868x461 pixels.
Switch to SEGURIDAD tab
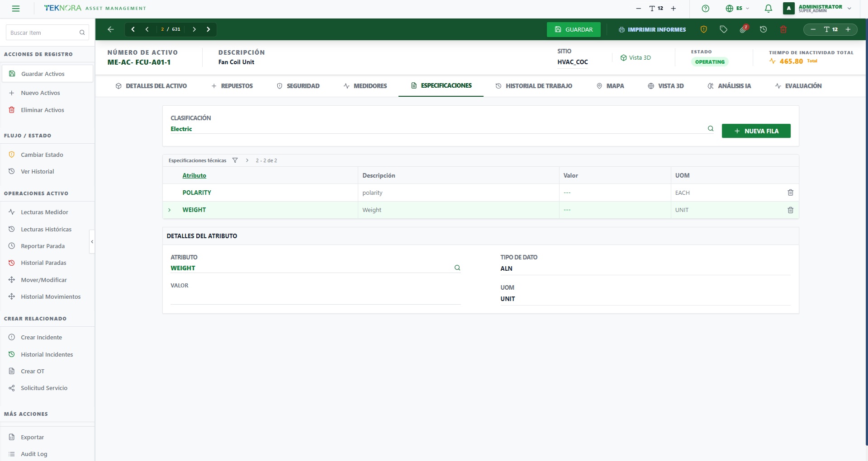(x=298, y=86)
